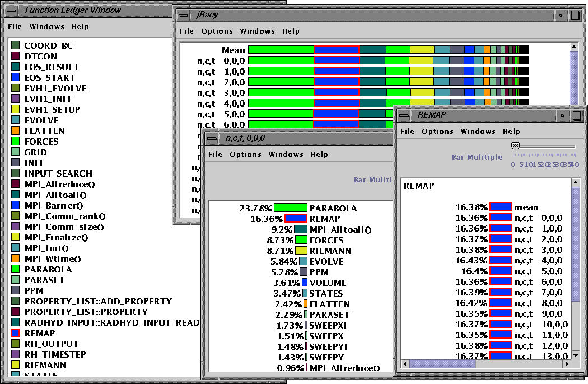Click the RH_TIMESTEP purple color swatch

(15, 354)
